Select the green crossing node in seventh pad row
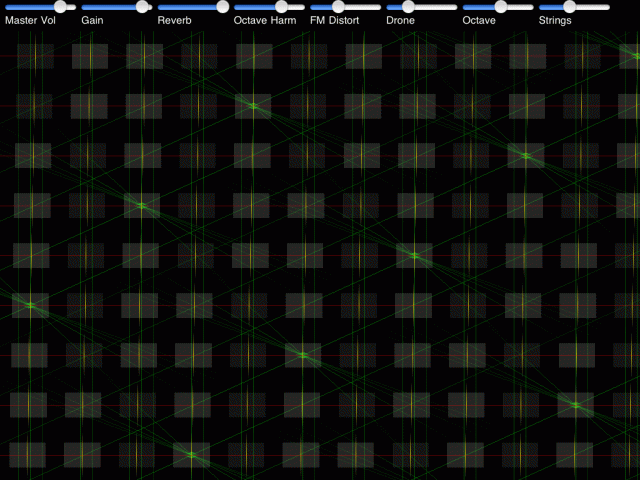Image resolution: width=640 pixels, height=480 pixels. tap(303, 355)
